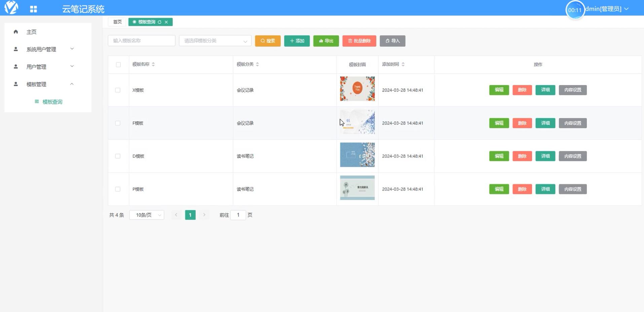
Task: Refresh the 模板查询 tab via reload icon
Action: click(160, 22)
